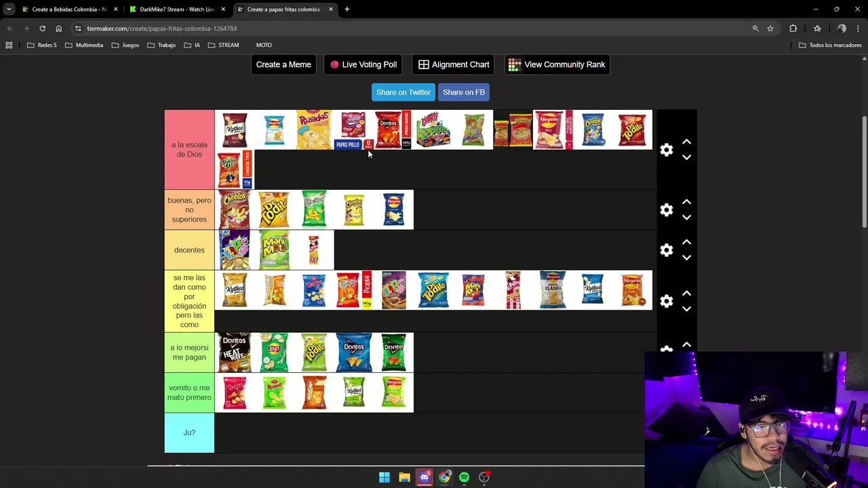Open Spotify from taskbar
The image size is (868, 488).
pos(464,478)
